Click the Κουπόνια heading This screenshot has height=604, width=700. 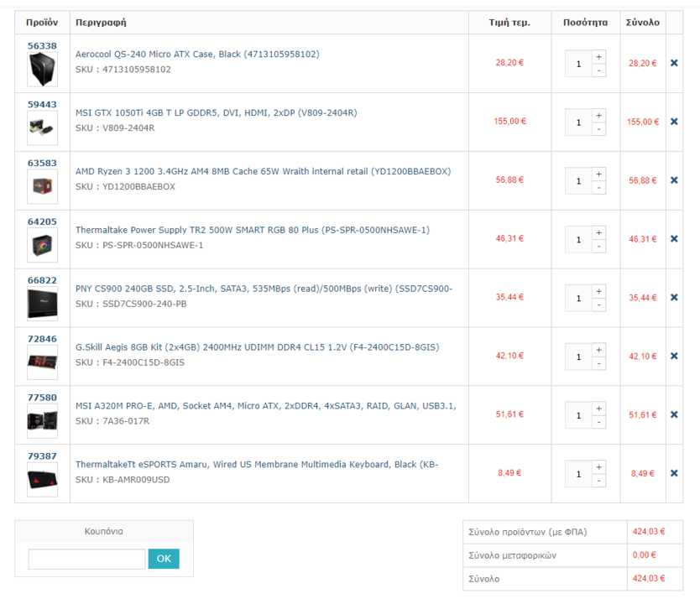point(104,531)
